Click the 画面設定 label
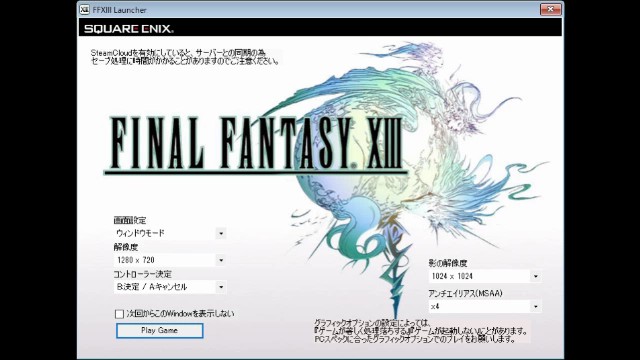 (x=130, y=220)
